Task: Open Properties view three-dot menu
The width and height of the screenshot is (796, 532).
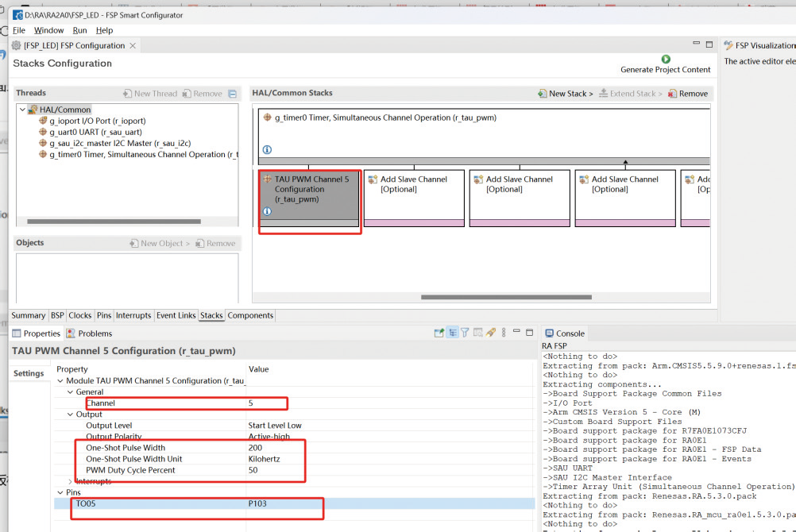Action: (504, 333)
